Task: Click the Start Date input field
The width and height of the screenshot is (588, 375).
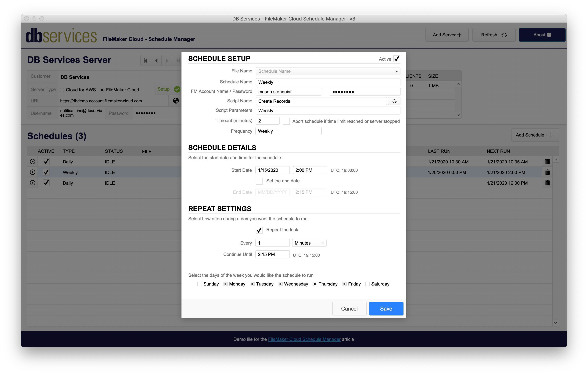Action: tap(273, 170)
